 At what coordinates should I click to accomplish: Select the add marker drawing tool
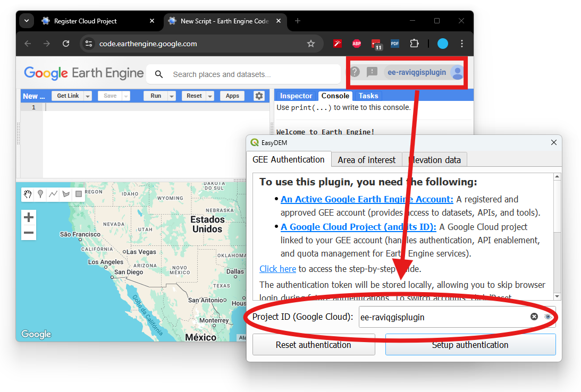[x=40, y=194]
